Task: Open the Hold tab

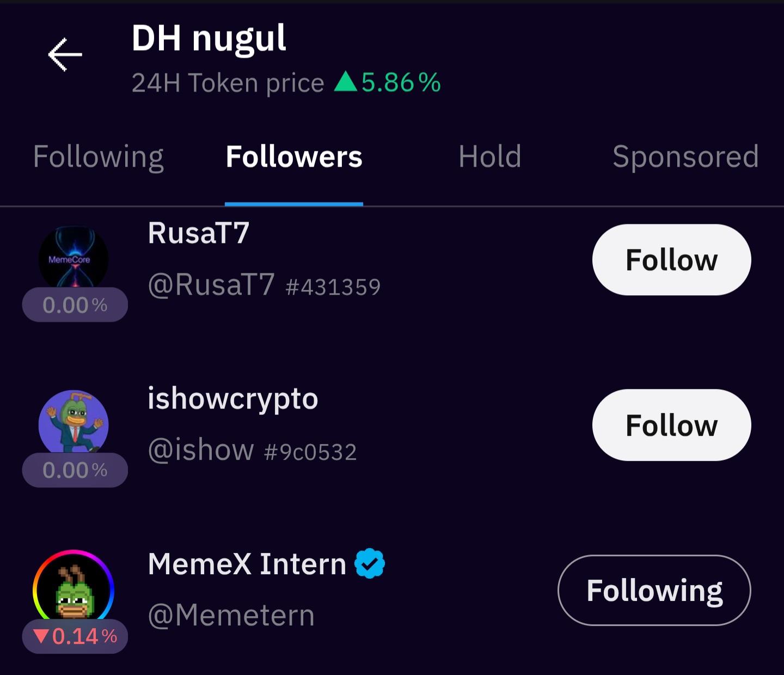Action: 489,157
